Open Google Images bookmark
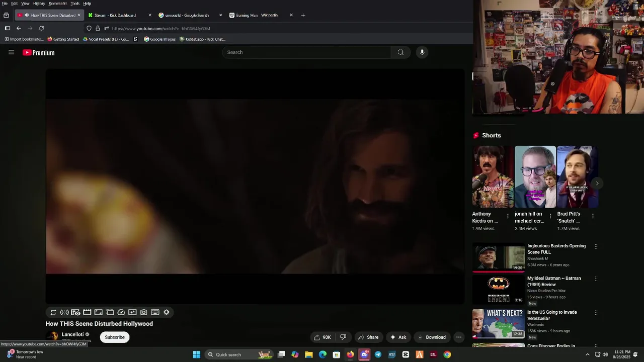 [159, 39]
